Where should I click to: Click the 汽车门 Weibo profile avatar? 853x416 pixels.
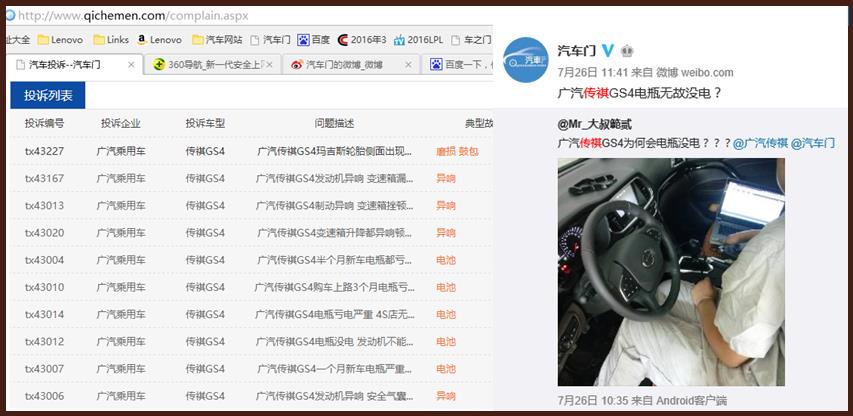click(x=526, y=60)
